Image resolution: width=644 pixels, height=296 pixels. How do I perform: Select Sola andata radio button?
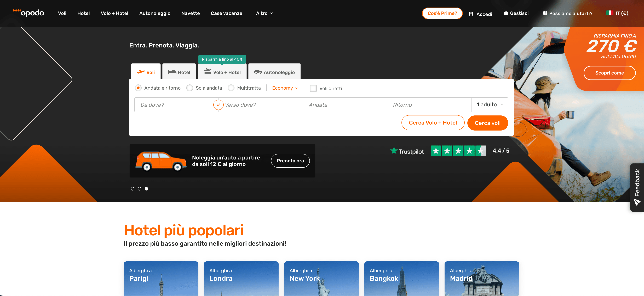click(190, 88)
